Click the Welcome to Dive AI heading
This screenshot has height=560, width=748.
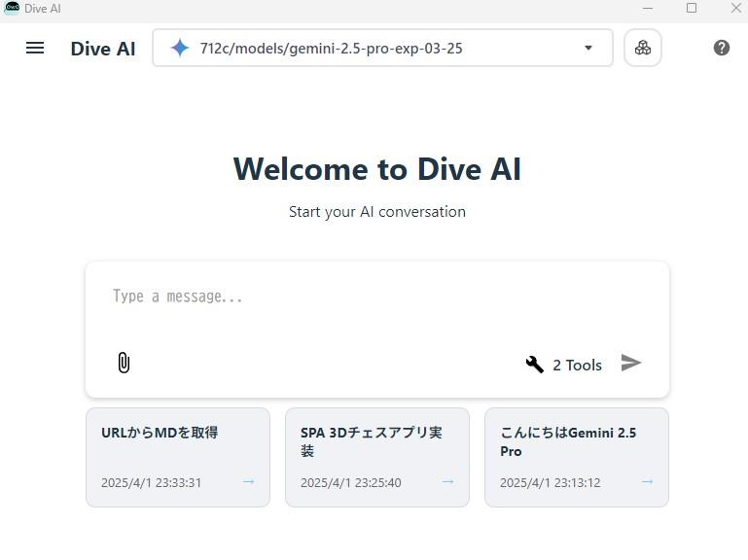(377, 169)
